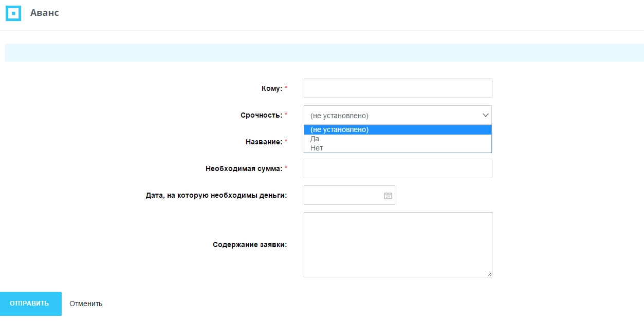Viewport: 644px width, 321px height.
Task: Click the Отменить cancel link
Action: 86,304
